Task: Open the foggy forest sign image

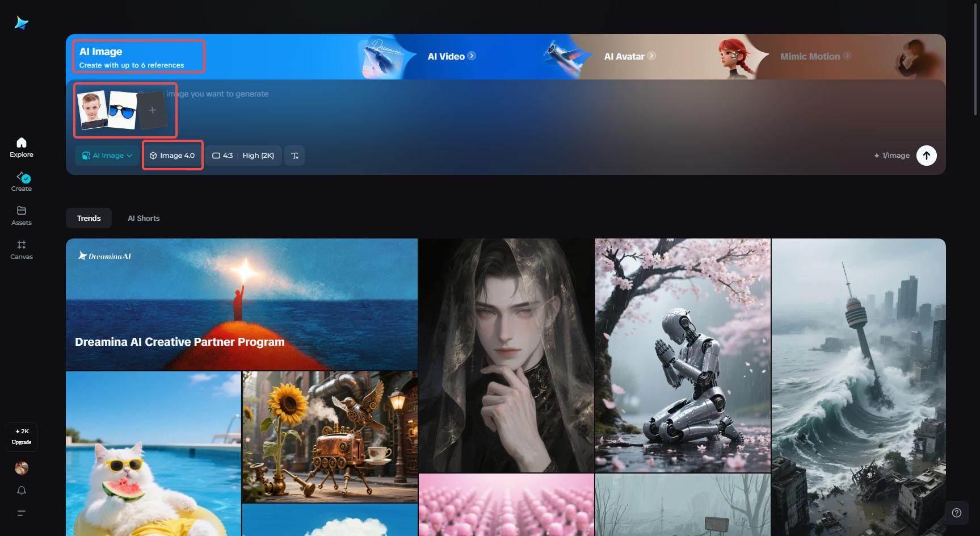Action: pos(683,505)
